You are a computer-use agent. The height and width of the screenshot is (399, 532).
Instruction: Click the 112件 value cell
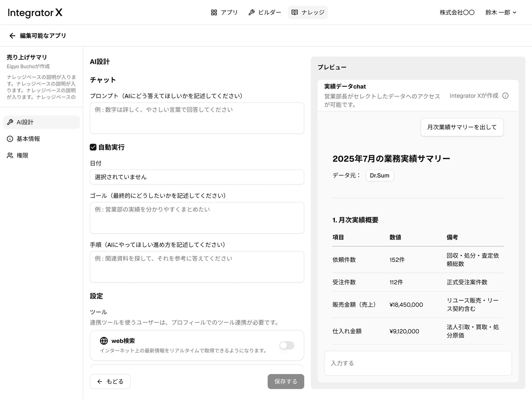[x=396, y=282]
